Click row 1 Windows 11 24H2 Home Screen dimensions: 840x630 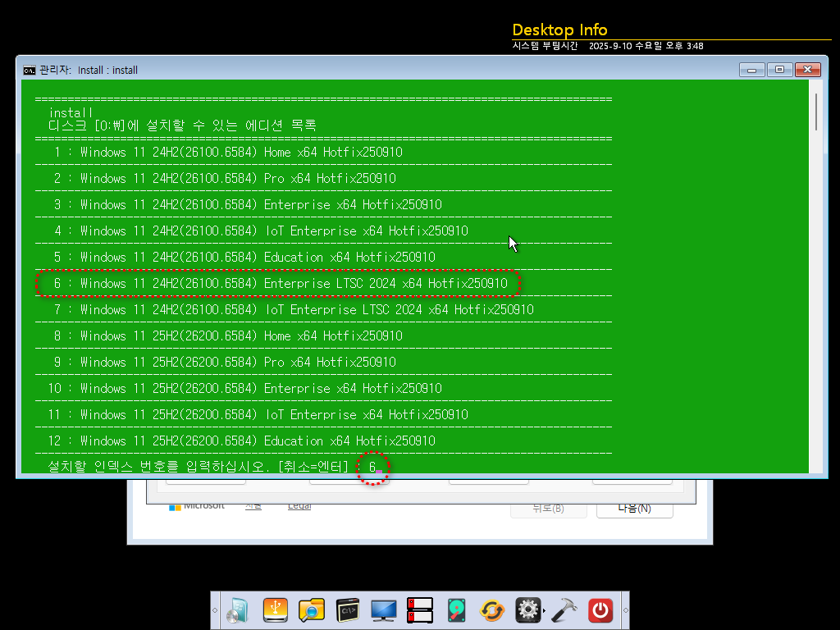[228, 152]
